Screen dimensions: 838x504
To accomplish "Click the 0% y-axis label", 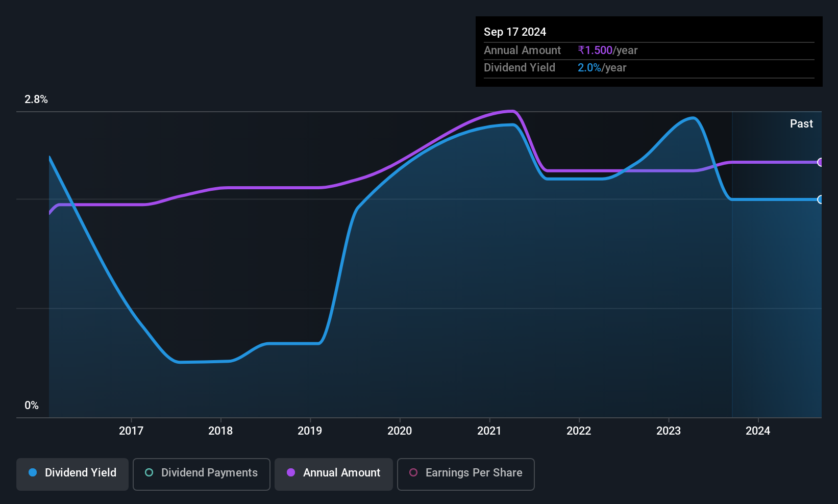I will click(x=32, y=406).
